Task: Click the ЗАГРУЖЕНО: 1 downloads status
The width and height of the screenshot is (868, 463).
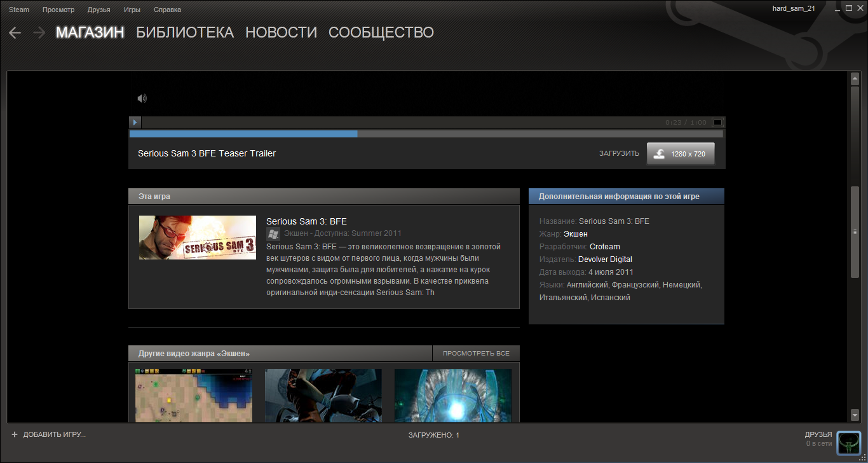Action: click(434, 435)
